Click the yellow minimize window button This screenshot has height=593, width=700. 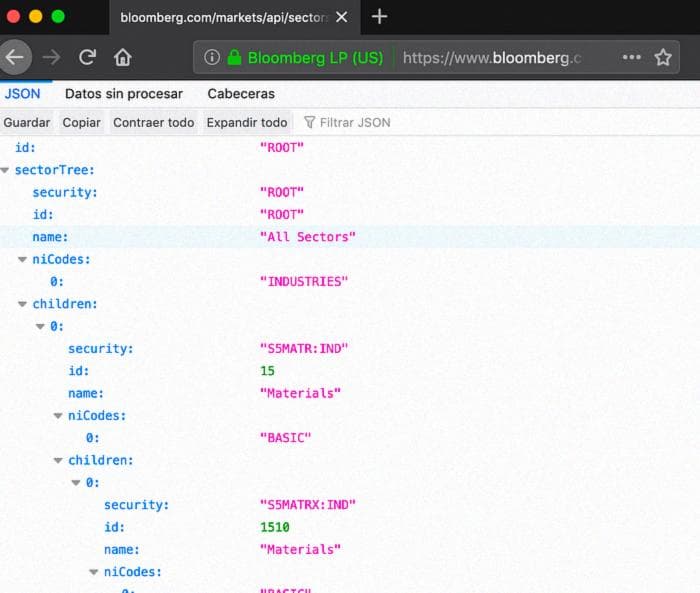36,17
